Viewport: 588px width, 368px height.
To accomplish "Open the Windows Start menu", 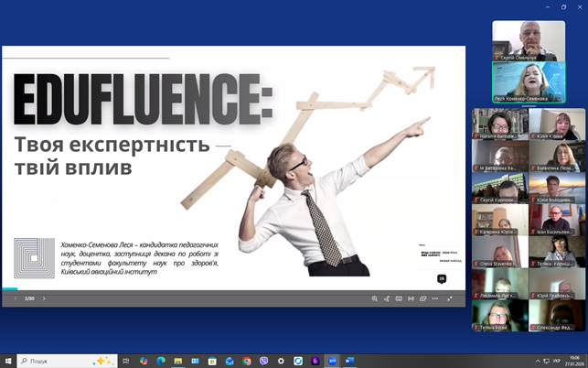I will [x=8, y=361].
